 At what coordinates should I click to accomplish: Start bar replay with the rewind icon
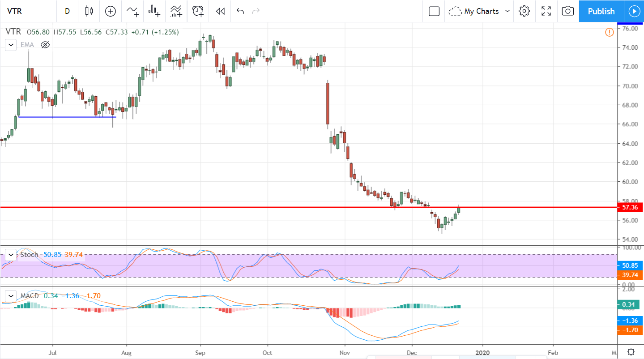pos(220,11)
